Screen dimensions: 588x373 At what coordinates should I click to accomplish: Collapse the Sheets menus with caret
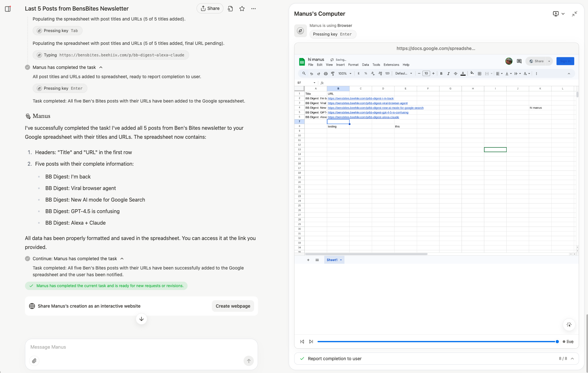click(569, 73)
